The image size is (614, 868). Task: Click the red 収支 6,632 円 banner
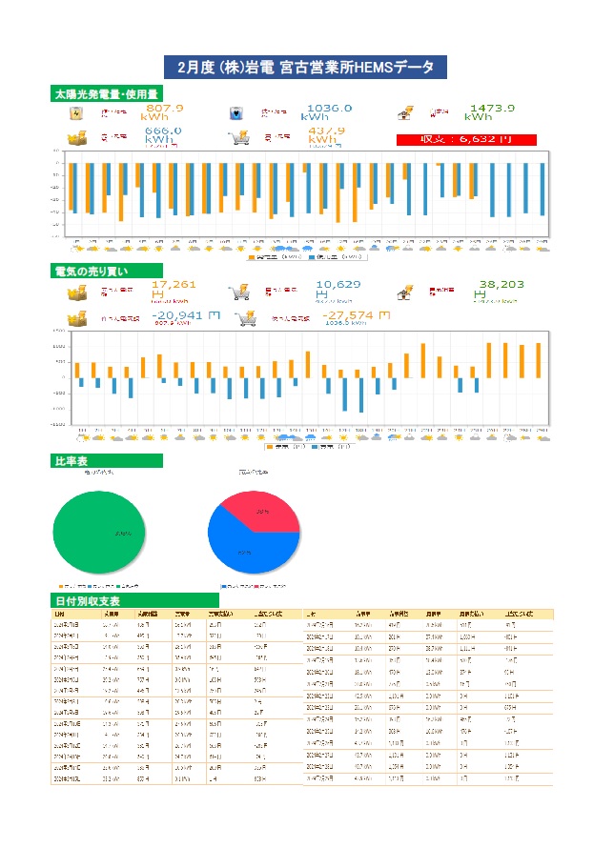(x=466, y=139)
